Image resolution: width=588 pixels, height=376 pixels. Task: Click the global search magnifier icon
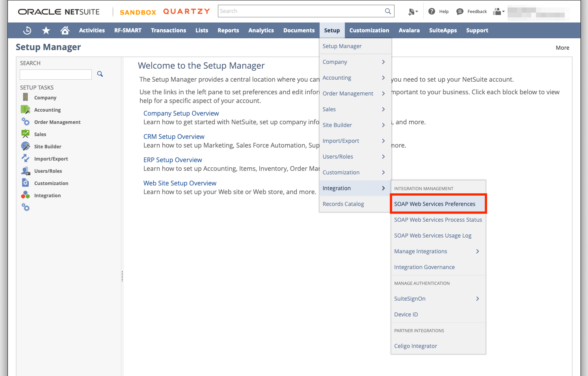(388, 11)
